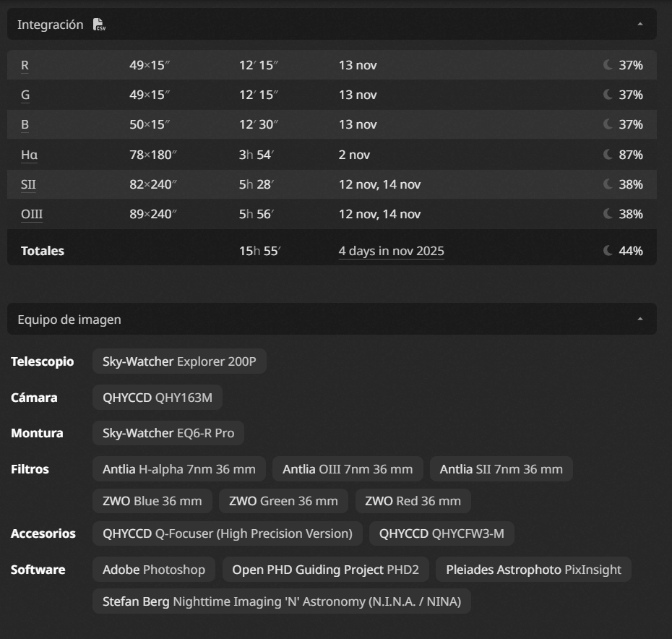The height and width of the screenshot is (639, 672).
Task: Select the Antlia OIII 7nm 36 mm filter
Action: [348, 468]
